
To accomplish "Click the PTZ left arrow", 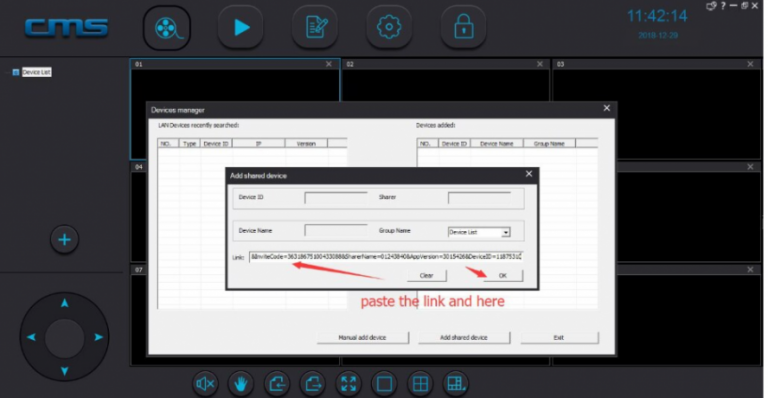I will click(x=31, y=337).
